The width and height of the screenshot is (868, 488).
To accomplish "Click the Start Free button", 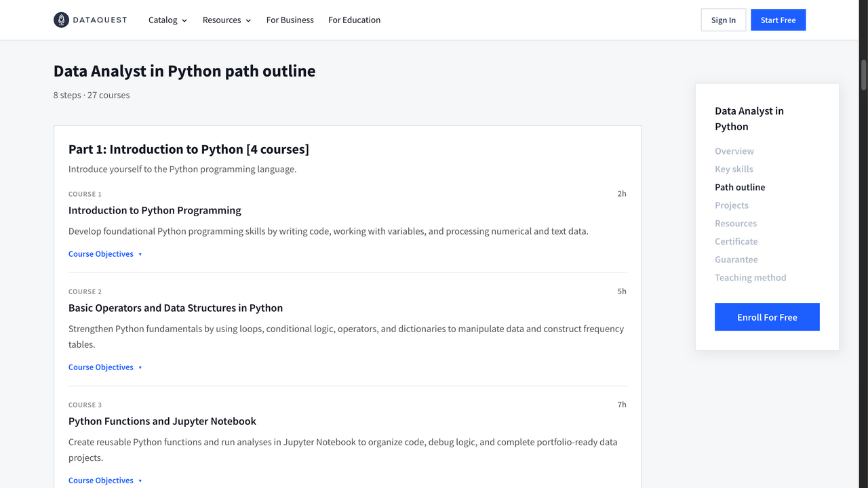I will coord(778,20).
